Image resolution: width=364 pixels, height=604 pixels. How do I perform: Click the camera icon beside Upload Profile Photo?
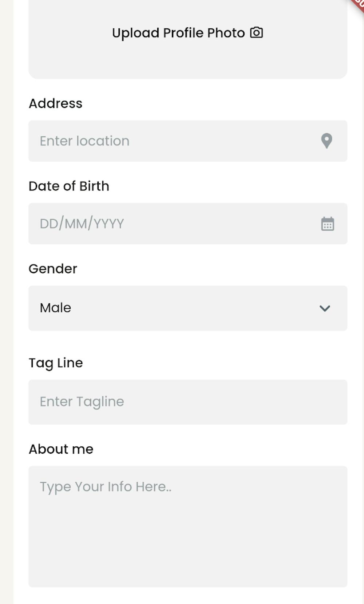click(256, 33)
